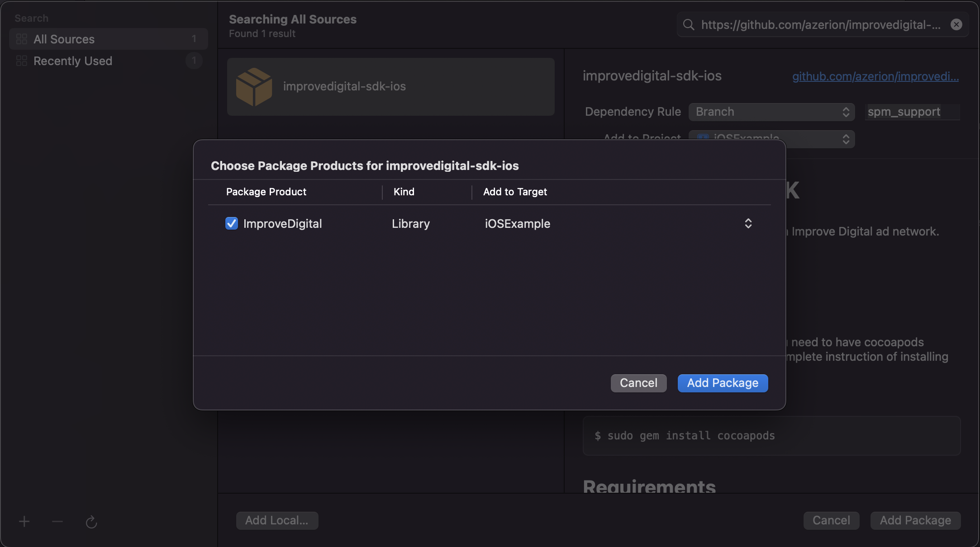Click the Searching All Sources title
This screenshot has width=980, height=547.
click(x=293, y=19)
